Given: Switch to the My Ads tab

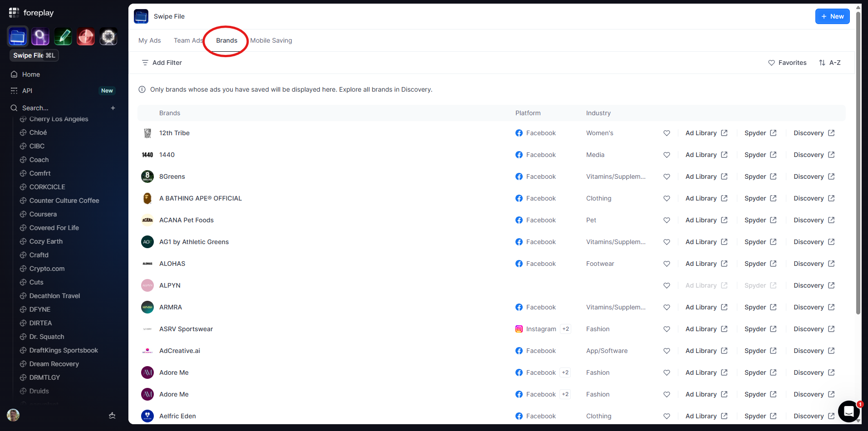Looking at the screenshot, I should tap(150, 40).
